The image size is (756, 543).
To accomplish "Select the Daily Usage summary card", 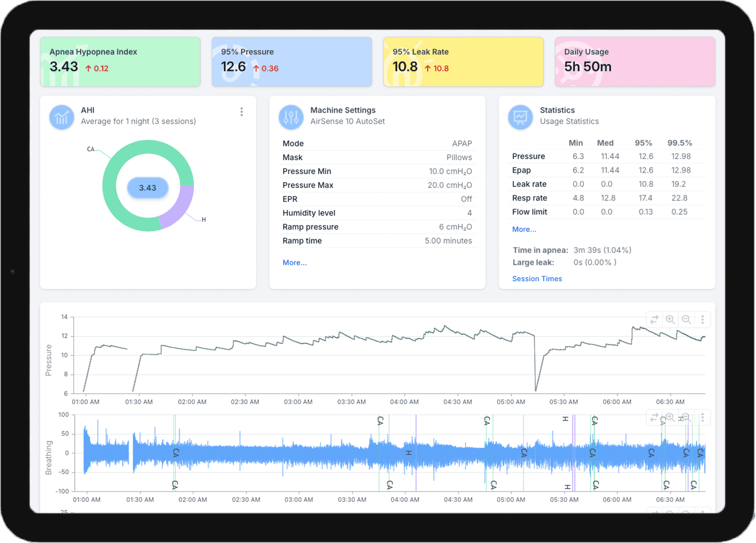I will (635, 62).
